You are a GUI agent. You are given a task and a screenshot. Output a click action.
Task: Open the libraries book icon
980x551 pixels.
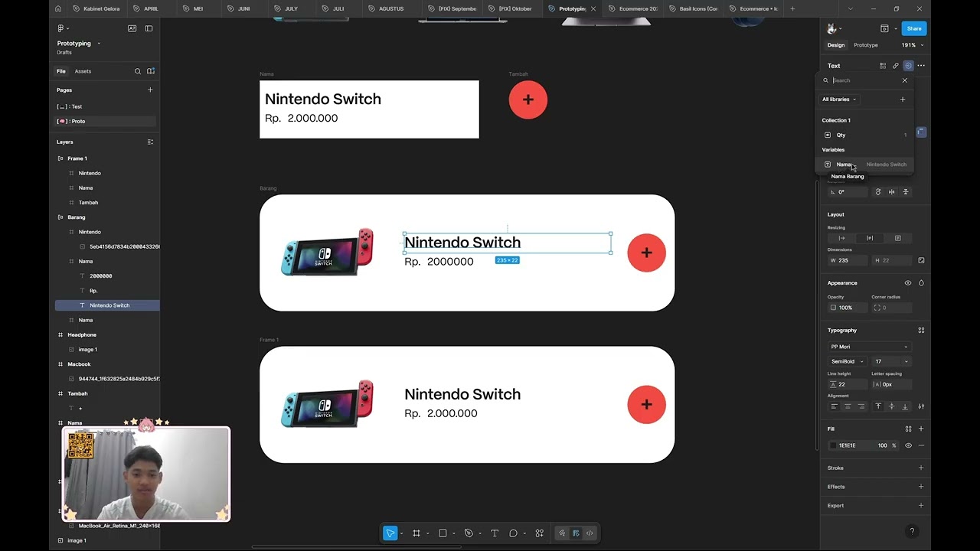click(151, 71)
